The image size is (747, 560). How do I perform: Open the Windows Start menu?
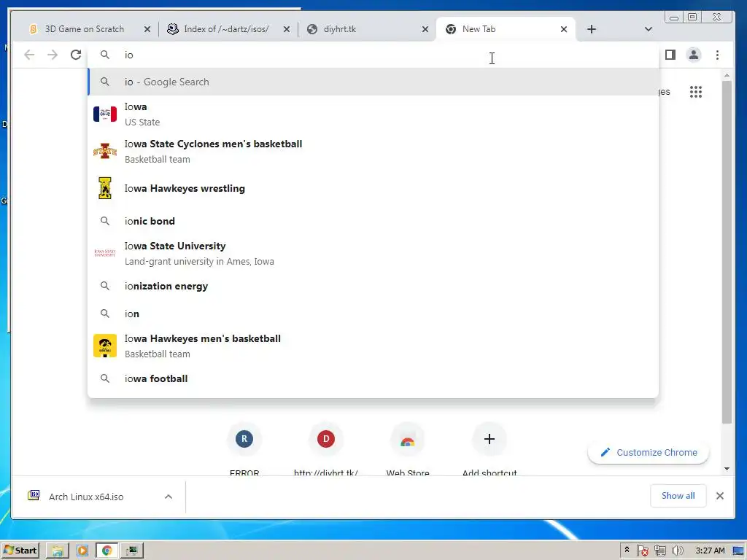click(x=20, y=551)
